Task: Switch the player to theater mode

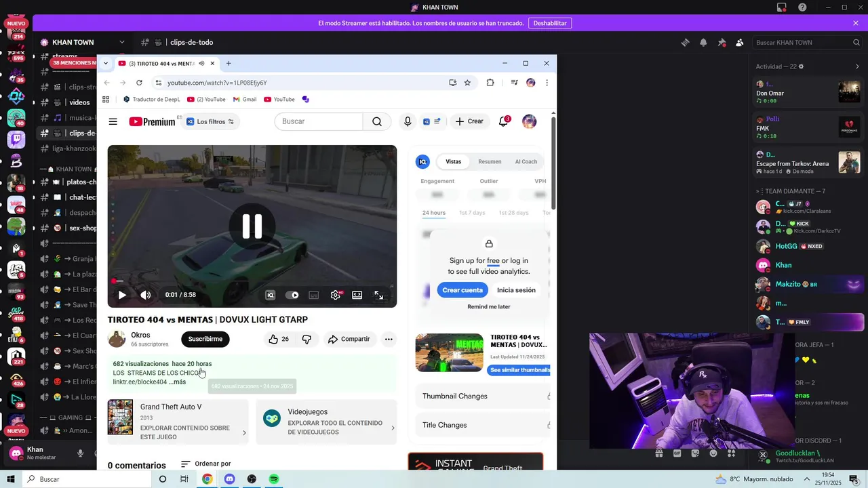Action: click(357, 295)
